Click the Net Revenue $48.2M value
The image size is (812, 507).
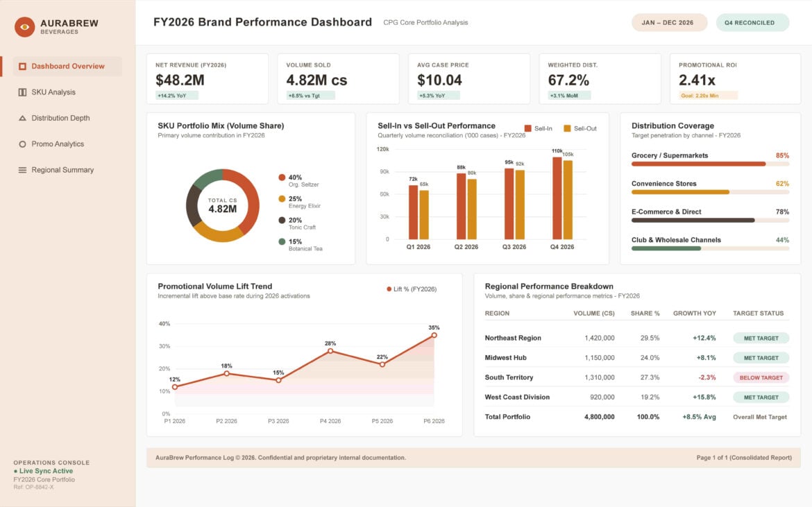(x=180, y=80)
